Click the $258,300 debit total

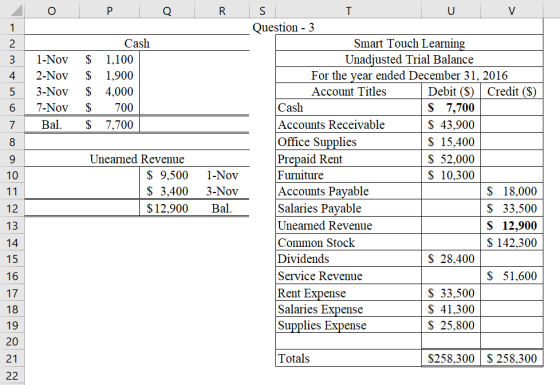point(451,358)
